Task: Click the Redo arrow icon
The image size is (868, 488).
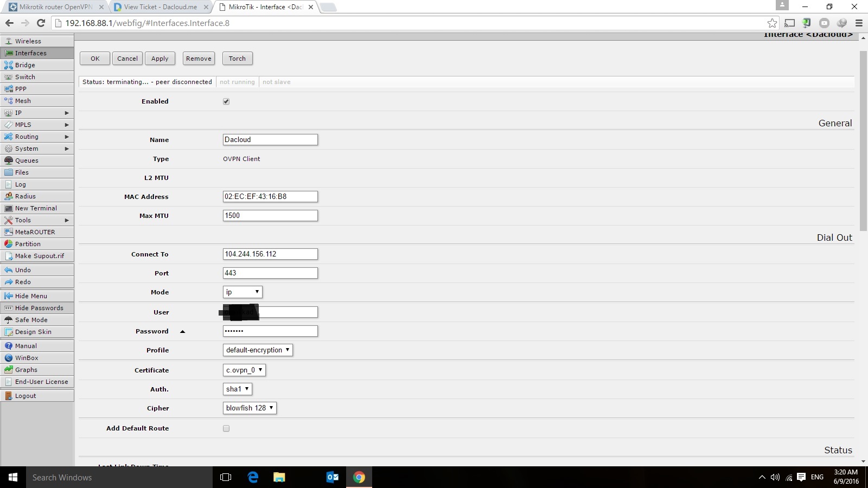Action: (9, 282)
